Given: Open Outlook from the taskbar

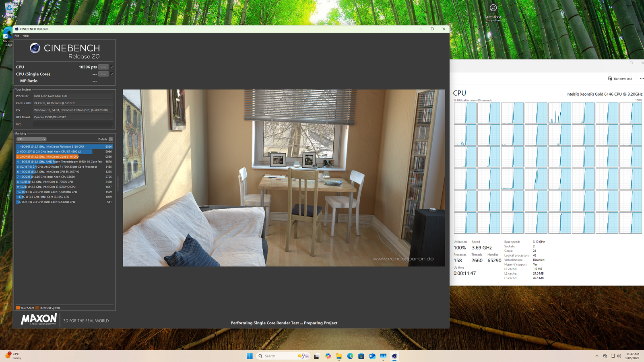Looking at the screenshot, I should [x=372, y=356].
